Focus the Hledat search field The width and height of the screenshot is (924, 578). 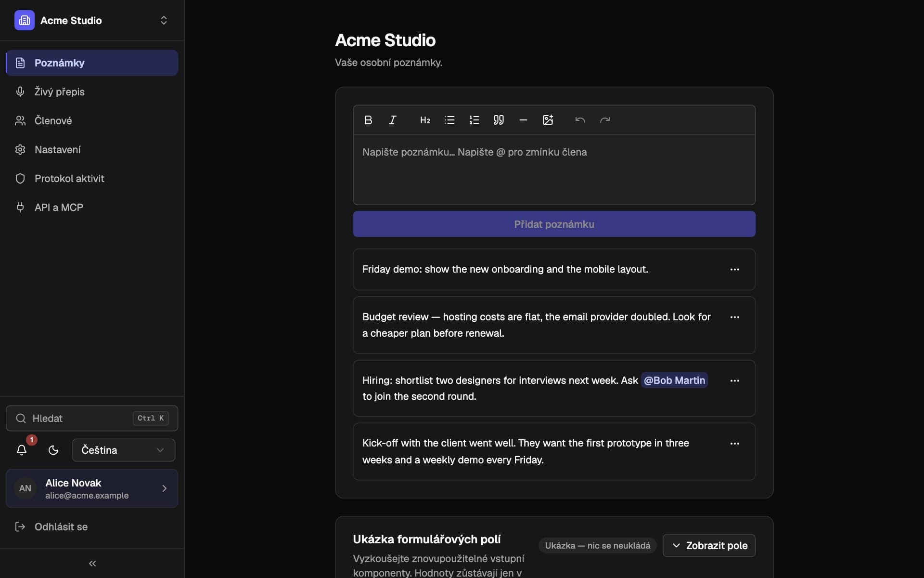(92, 418)
